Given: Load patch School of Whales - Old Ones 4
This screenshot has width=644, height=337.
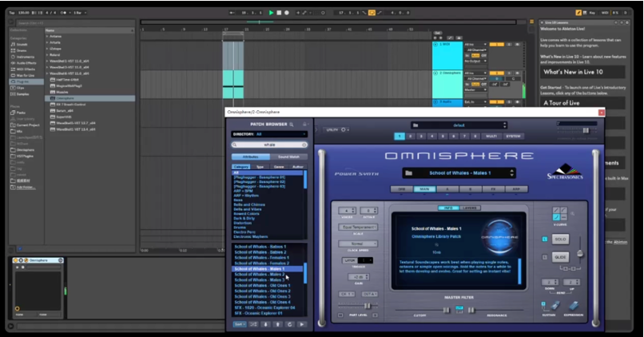Looking at the screenshot, I should 262,302.
